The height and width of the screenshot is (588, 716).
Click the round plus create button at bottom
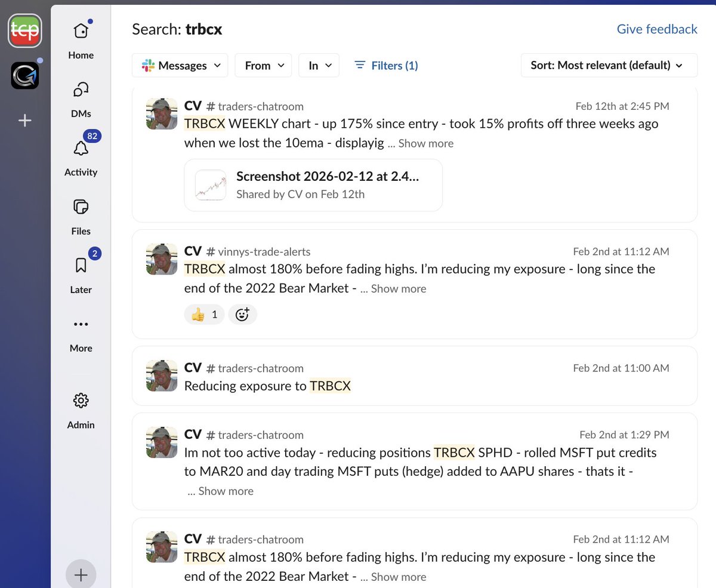(81, 574)
